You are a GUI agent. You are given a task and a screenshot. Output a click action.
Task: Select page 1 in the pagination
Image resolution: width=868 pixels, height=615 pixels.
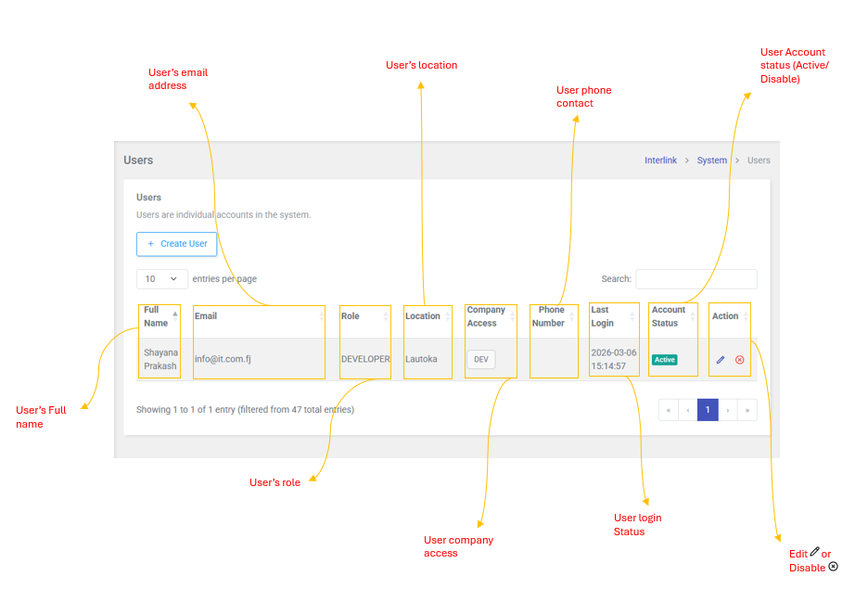[x=708, y=409]
